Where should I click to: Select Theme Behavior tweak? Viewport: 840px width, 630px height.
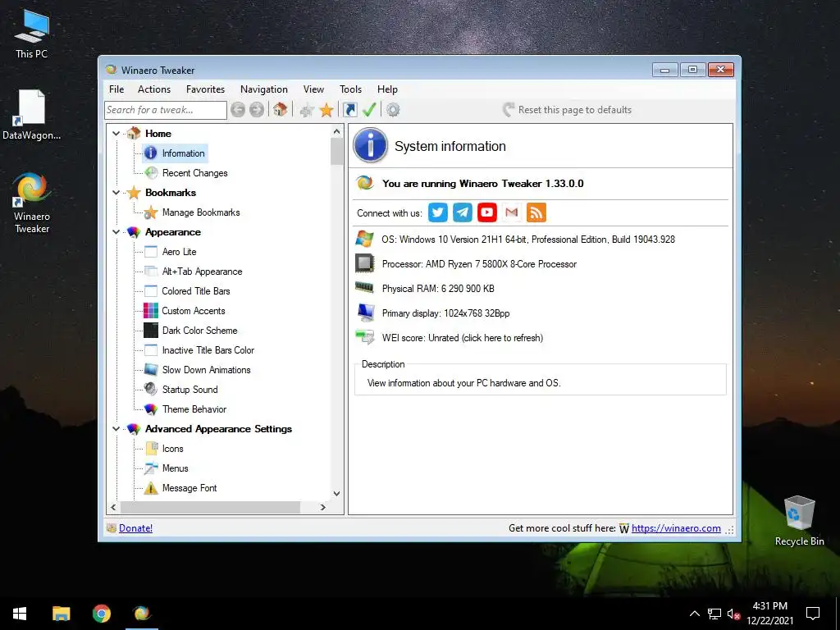pos(194,409)
